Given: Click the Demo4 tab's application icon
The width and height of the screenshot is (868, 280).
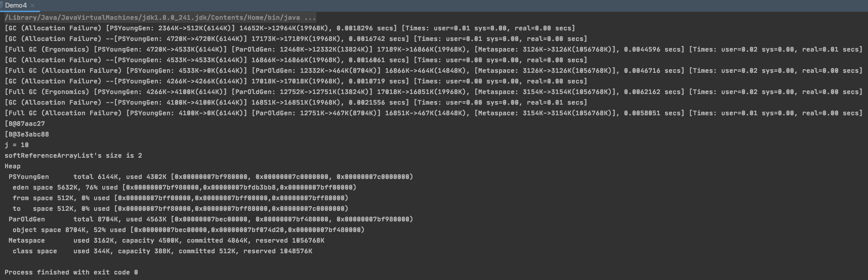Looking at the screenshot, I should (x=2, y=5).
